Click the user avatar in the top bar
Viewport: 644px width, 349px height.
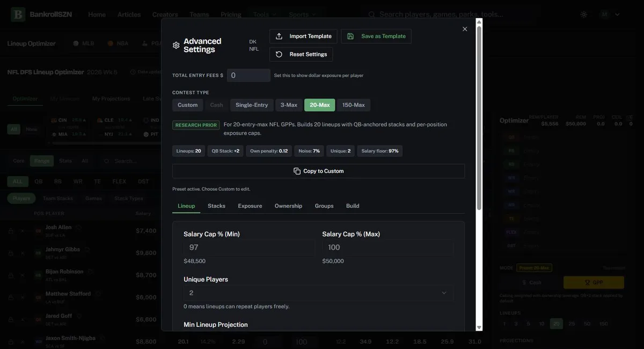click(x=605, y=14)
